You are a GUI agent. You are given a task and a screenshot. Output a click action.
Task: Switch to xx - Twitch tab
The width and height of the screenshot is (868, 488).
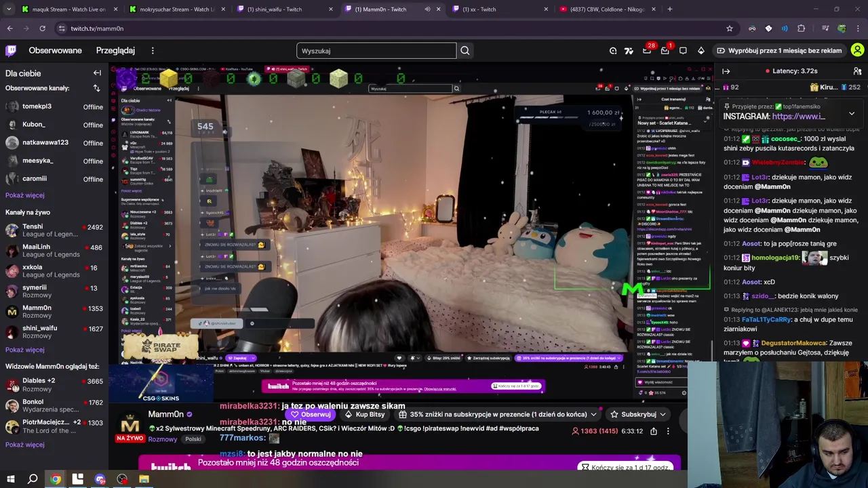500,9
